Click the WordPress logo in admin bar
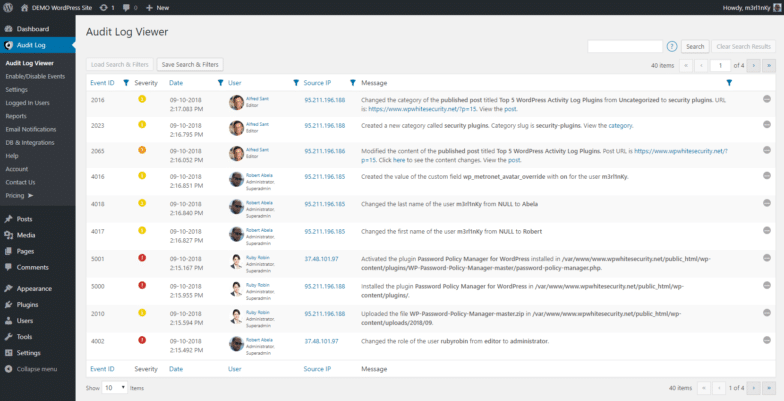The height and width of the screenshot is (401, 784). pos(8,8)
